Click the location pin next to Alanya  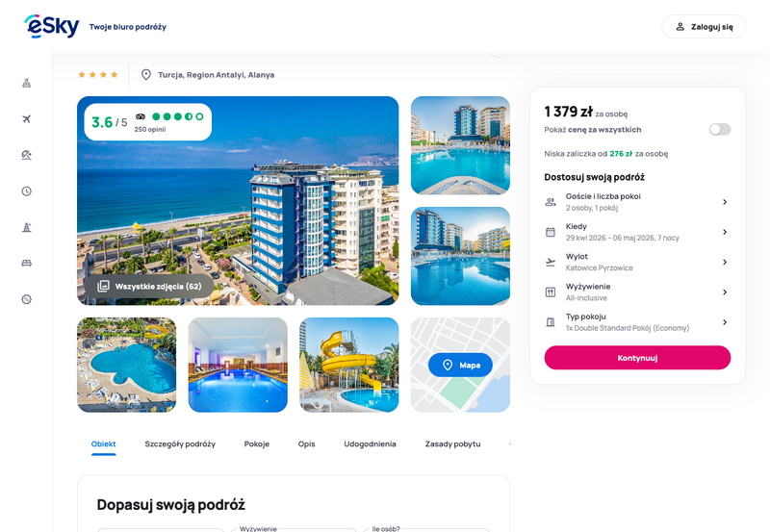(146, 75)
